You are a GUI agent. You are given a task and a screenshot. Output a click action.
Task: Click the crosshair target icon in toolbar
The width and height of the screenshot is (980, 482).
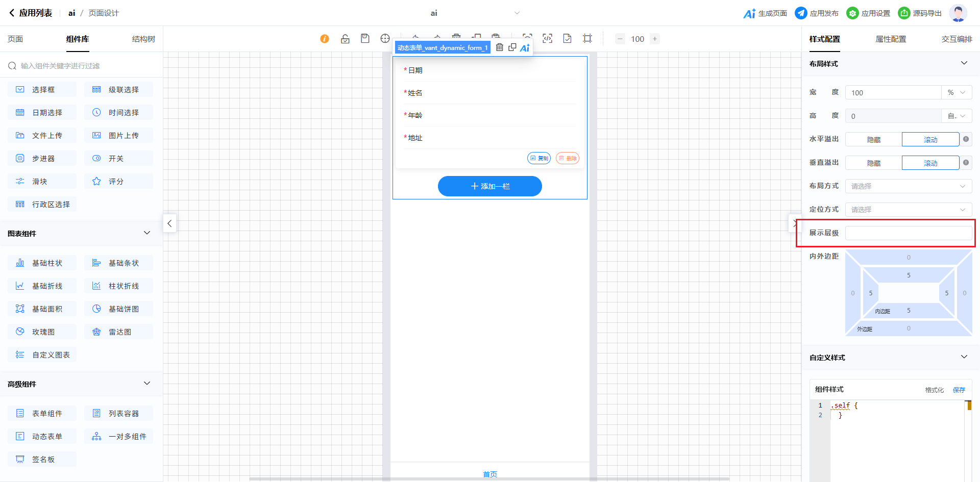[x=385, y=39]
